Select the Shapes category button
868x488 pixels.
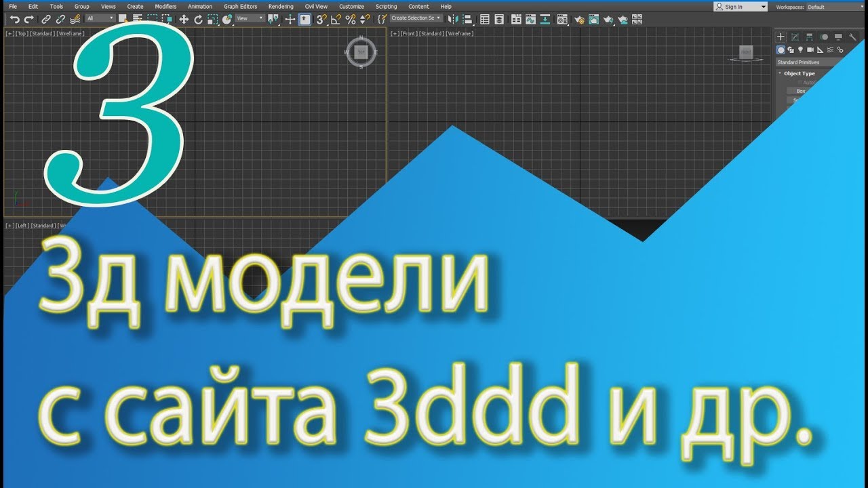791,49
